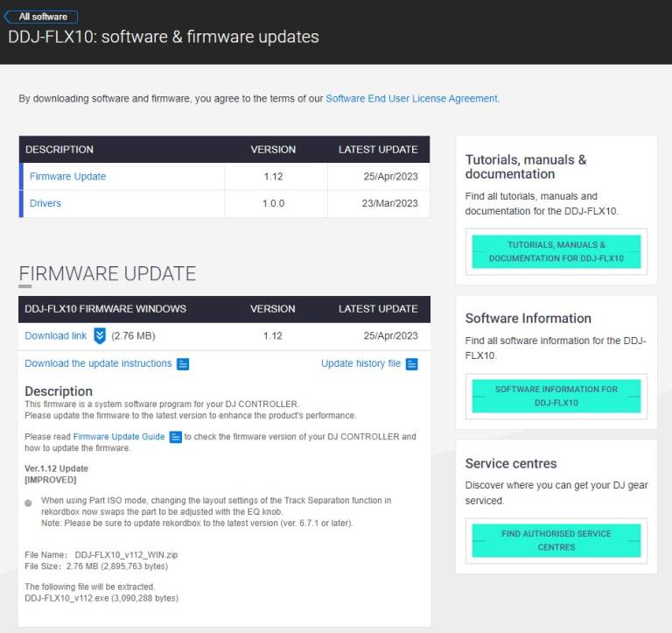672x633 pixels.
Task: Click the DDJ-FLX10 Firmware Windows table header
Action: coord(106,309)
